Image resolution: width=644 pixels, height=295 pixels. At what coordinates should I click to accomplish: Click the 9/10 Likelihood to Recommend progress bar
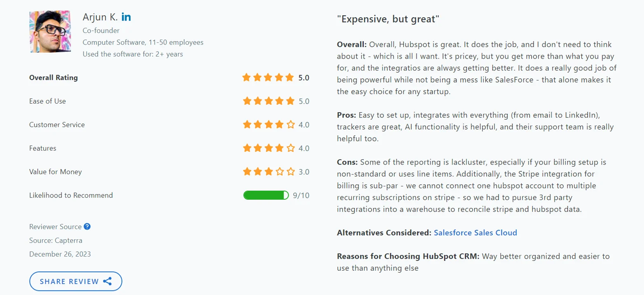[x=267, y=195]
